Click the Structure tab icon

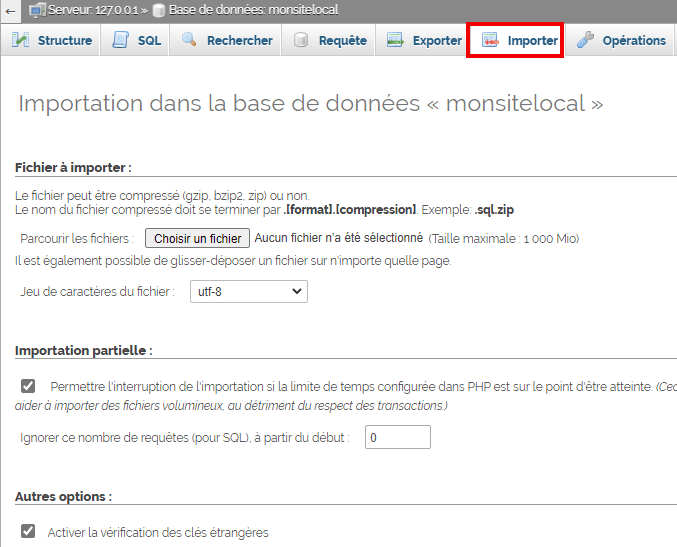tap(21, 40)
